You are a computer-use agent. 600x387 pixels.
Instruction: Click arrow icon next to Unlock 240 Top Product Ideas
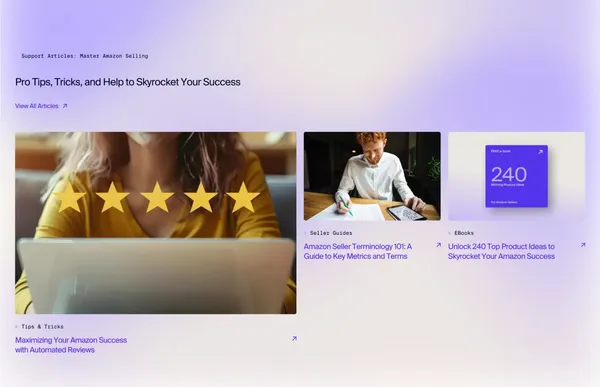pyautogui.click(x=583, y=245)
